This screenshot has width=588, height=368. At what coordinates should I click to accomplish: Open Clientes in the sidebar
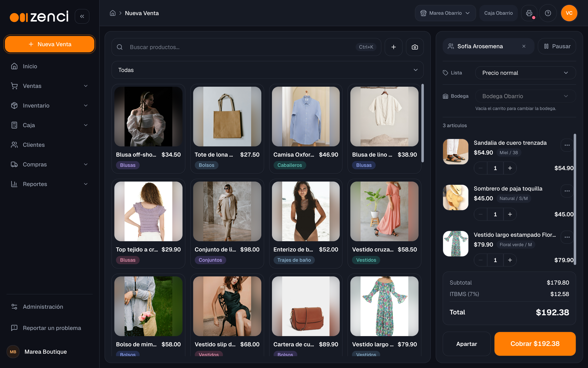[49, 145]
